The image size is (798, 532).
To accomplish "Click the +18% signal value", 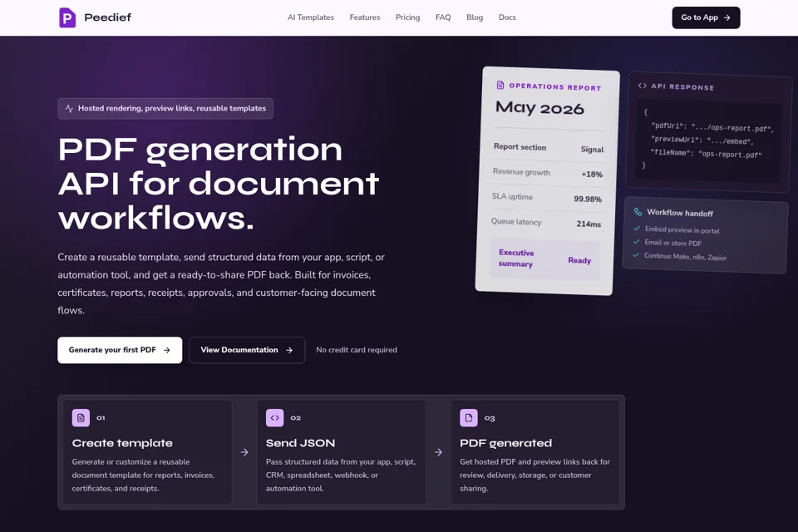I will point(592,174).
